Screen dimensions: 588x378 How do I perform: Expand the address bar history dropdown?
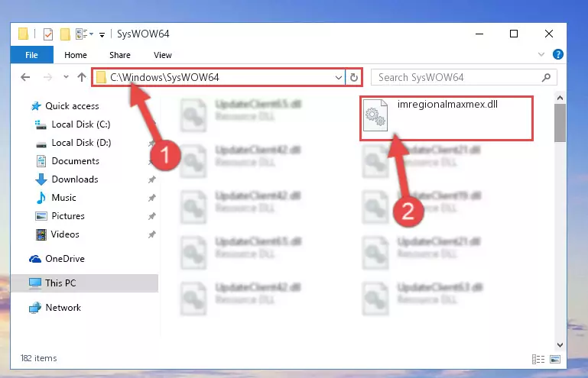pyautogui.click(x=338, y=78)
